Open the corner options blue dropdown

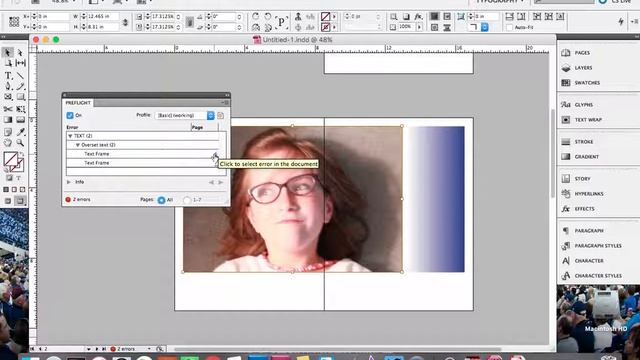tap(484, 27)
